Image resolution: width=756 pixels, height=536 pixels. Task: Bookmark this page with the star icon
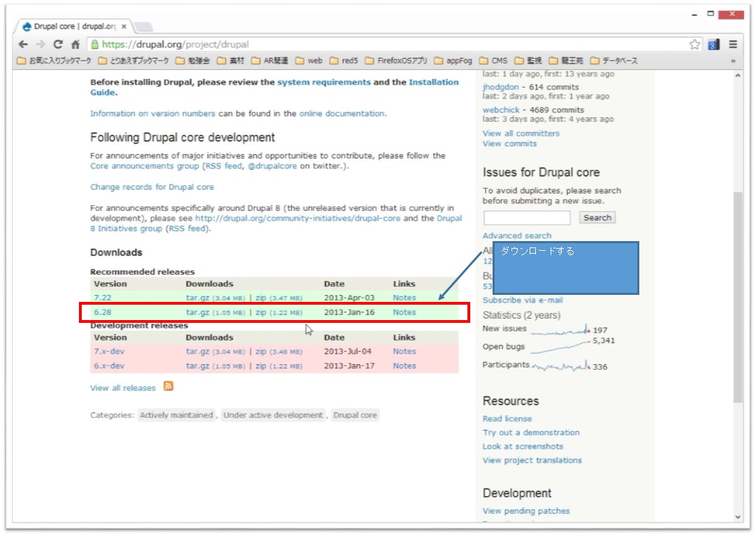pos(695,44)
